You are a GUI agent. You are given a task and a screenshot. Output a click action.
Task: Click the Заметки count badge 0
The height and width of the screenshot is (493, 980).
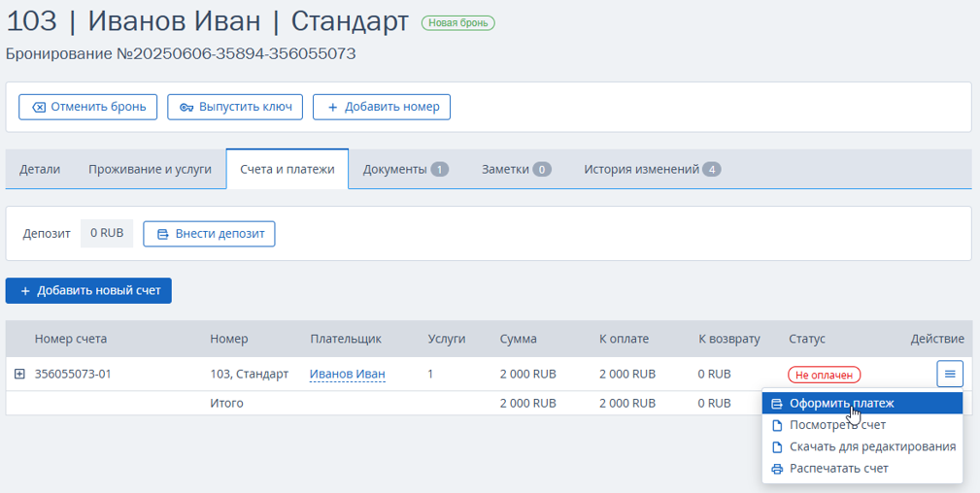click(542, 169)
